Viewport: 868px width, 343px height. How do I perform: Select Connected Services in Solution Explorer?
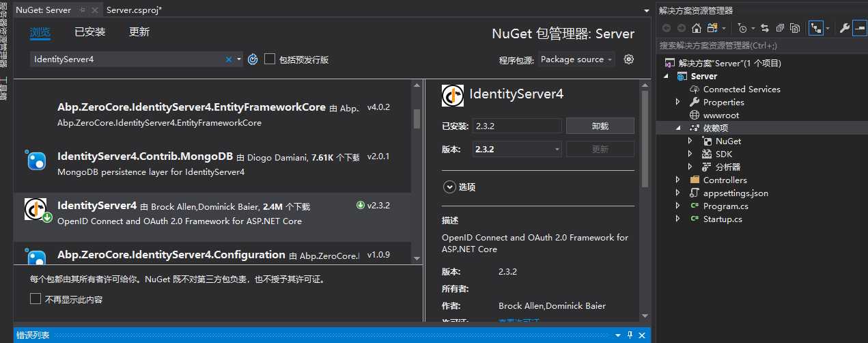[x=741, y=89]
